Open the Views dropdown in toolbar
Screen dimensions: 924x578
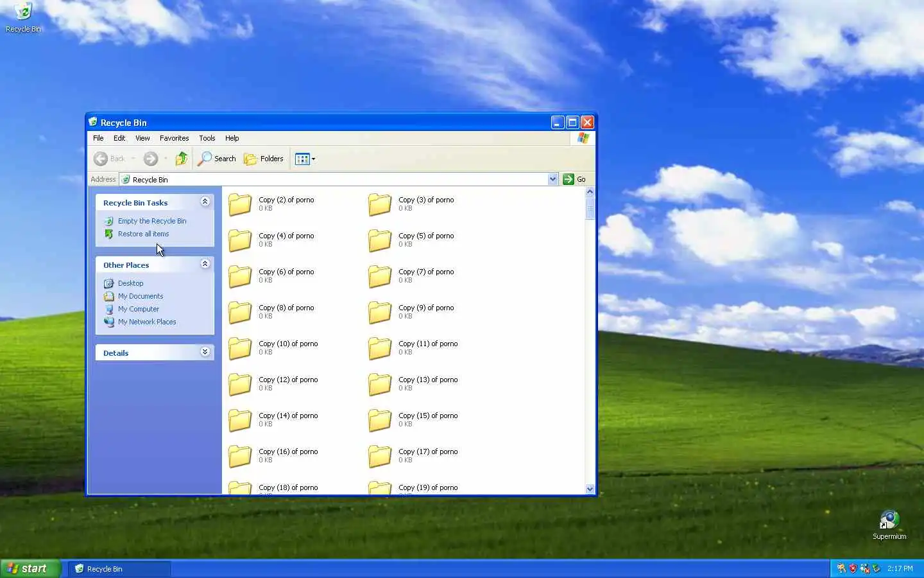(305, 159)
